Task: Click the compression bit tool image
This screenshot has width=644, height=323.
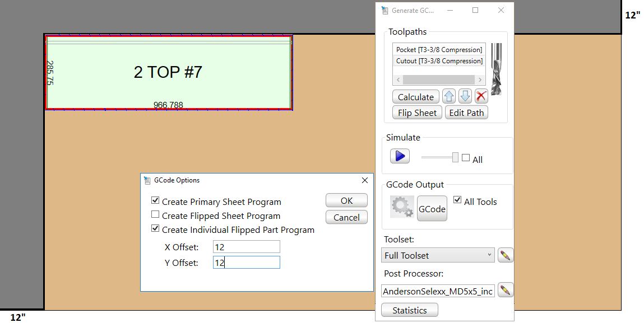Action: tap(496, 69)
